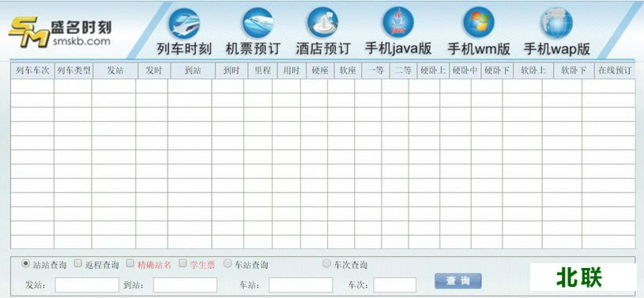Viewport: 644px width, 298px height.
Task: Click the 一等 column header
Action: click(375, 70)
